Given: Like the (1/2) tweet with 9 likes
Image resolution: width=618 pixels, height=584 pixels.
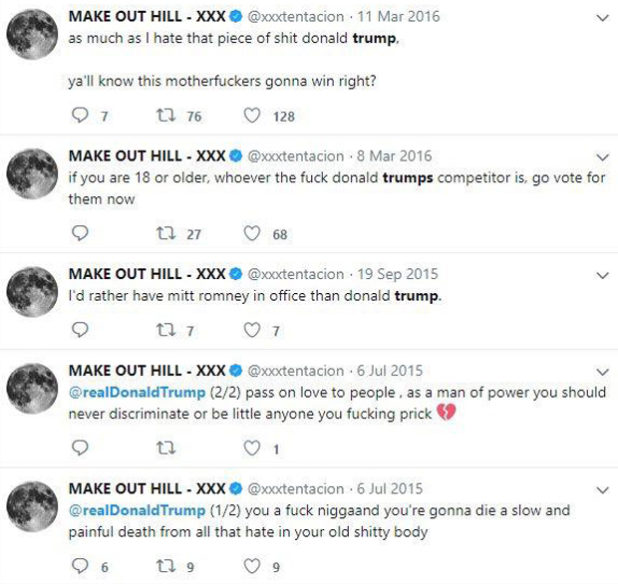Looking at the screenshot, I should 254,567.
